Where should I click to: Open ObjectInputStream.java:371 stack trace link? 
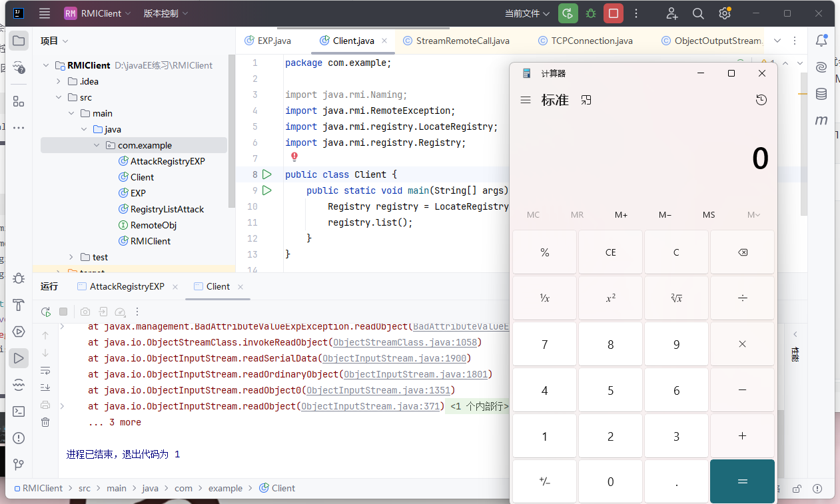pyautogui.click(x=372, y=406)
